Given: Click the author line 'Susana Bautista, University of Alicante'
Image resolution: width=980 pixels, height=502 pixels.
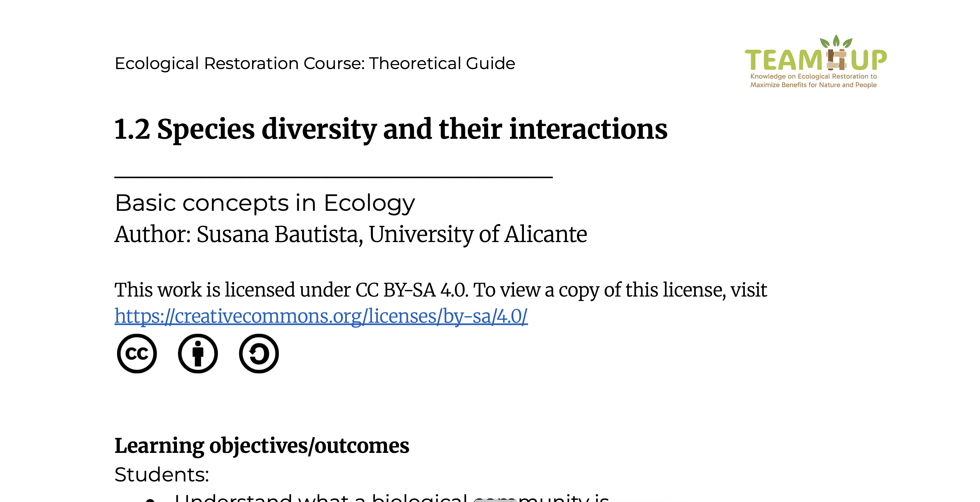Looking at the screenshot, I should 391,234.
